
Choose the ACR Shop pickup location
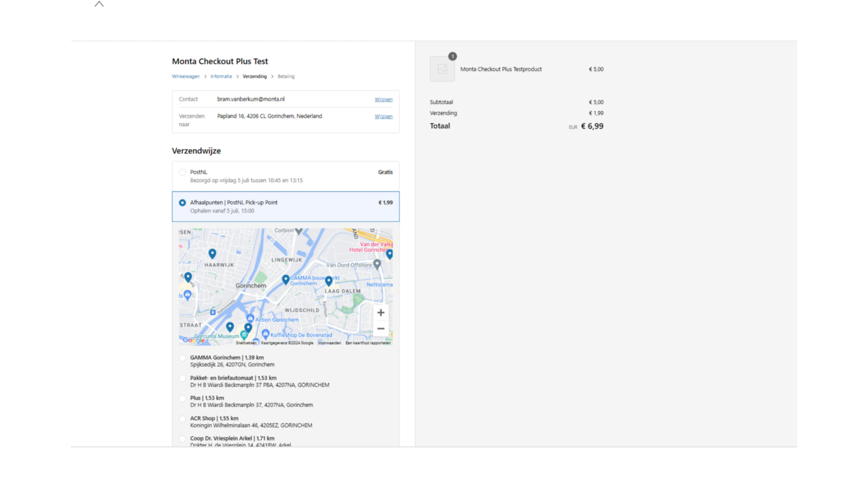coord(182,419)
